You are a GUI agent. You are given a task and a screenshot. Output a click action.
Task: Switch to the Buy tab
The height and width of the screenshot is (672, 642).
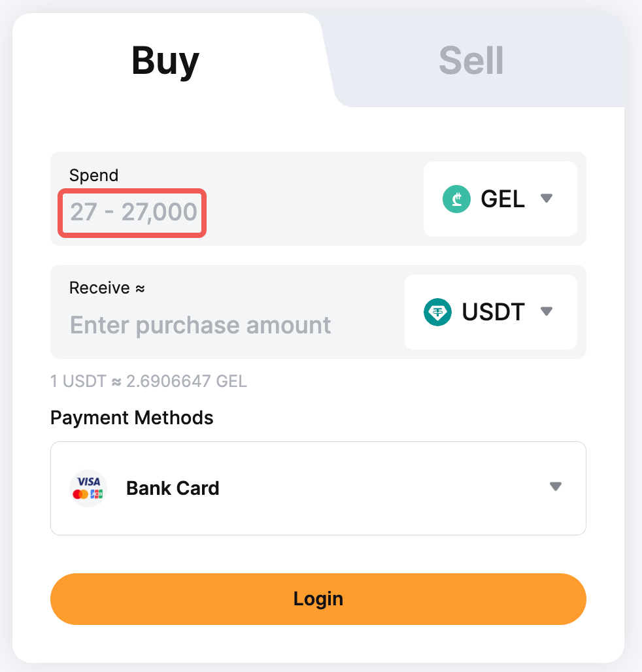[x=165, y=61]
